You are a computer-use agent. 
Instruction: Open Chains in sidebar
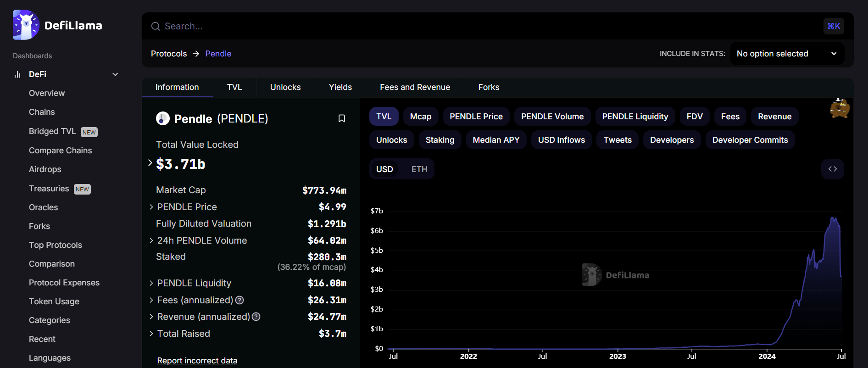(x=42, y=112)
